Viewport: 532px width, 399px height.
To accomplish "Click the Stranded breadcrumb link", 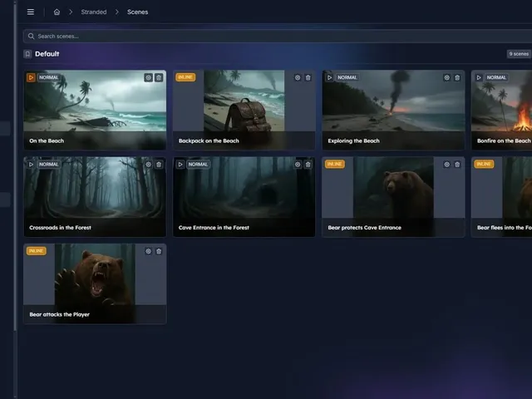I will coord(94,12).
